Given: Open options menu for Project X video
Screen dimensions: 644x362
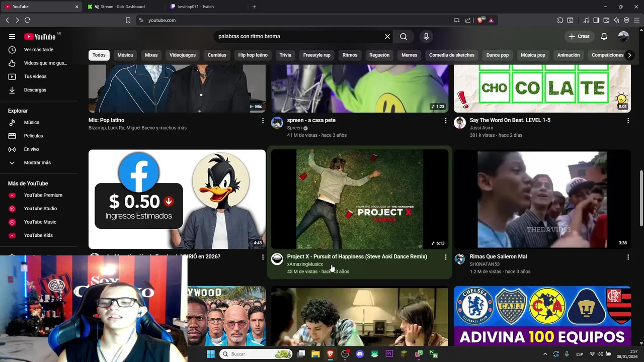Looking at the screenshot, I should [445, 257].
